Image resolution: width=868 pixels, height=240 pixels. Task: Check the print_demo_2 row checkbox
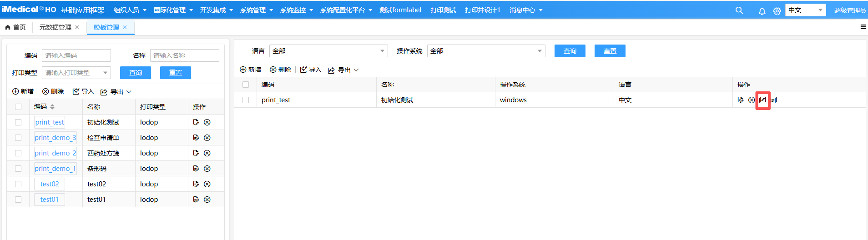pyautogui.click(x=18, y=153)
